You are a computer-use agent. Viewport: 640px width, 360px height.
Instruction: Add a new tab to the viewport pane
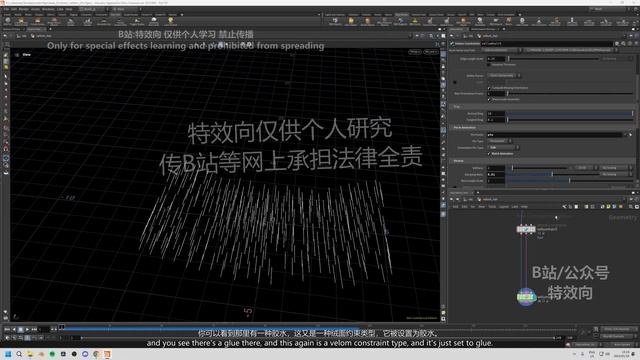[50, 29]
